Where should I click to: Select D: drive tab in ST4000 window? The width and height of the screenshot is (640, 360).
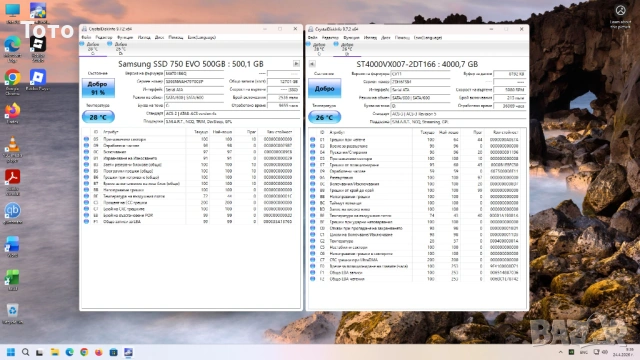click(x=347, y=49)
